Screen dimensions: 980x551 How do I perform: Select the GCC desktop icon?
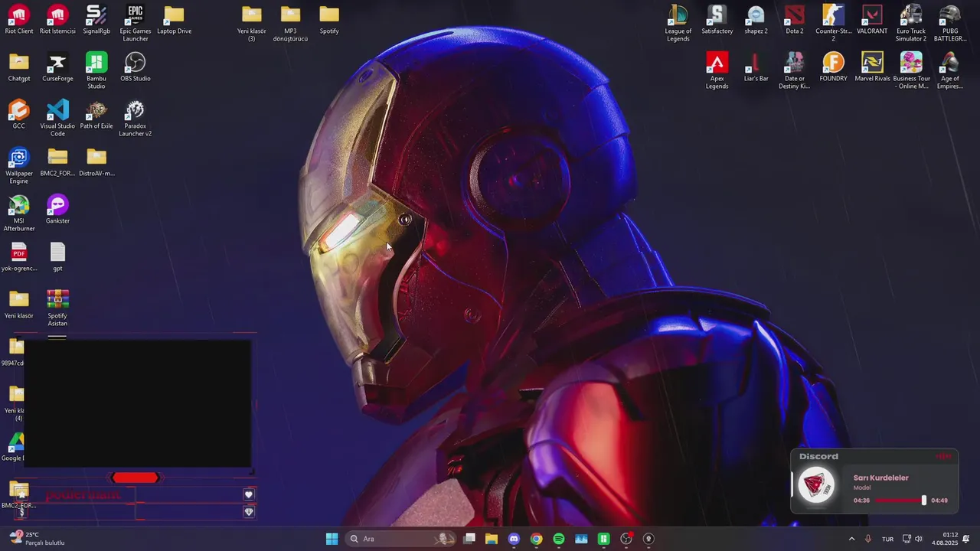coord(19,115)
